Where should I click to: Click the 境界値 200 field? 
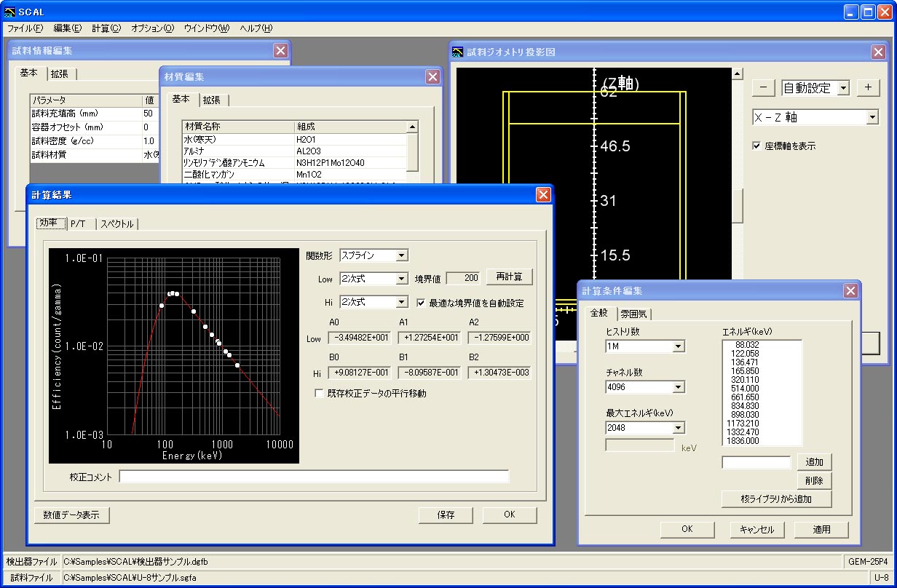coord(463,277)
